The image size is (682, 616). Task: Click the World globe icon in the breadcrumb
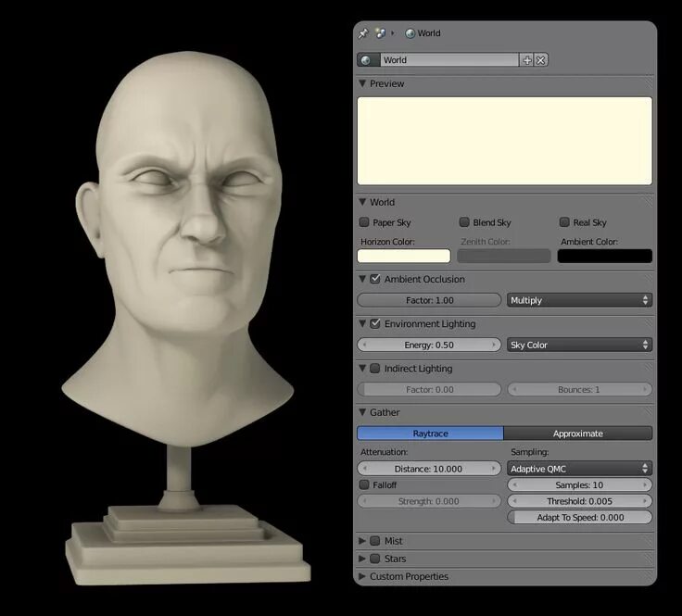[x=410, y=33]
